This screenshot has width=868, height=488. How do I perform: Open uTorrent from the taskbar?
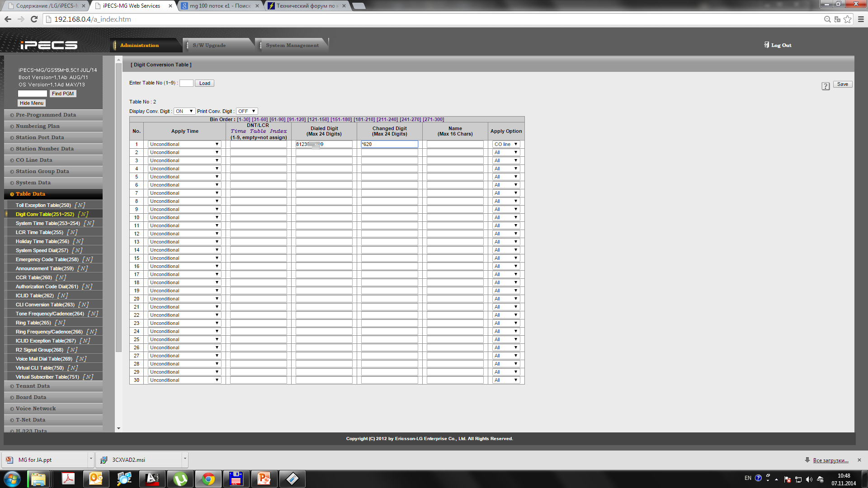[x=180, y=479]
